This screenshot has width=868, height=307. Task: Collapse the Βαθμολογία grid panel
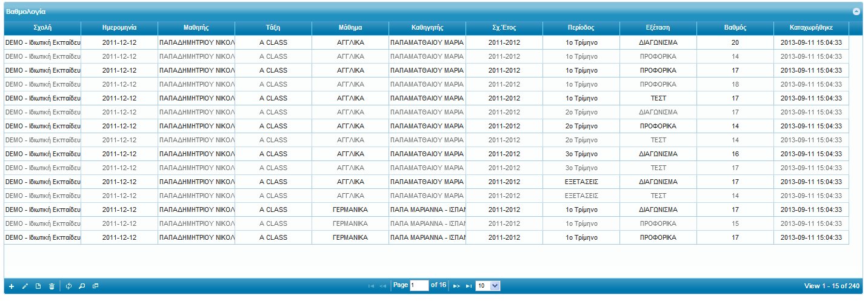point(856,12)
